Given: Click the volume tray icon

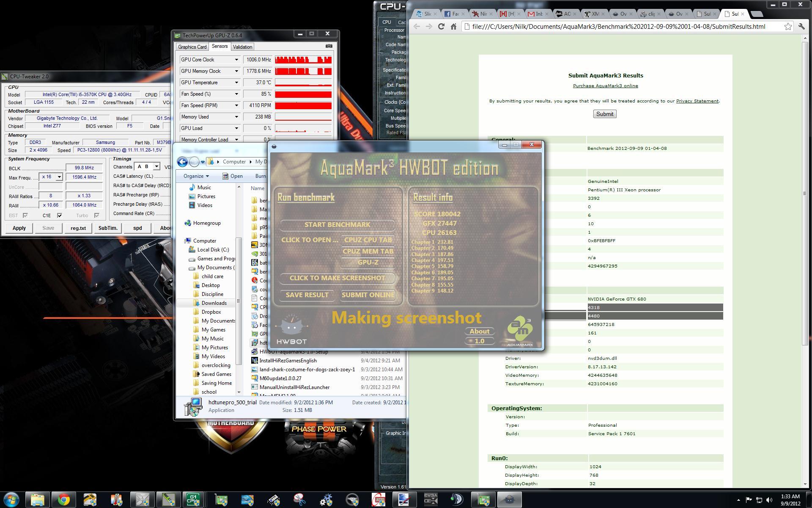Looking at the screenshot, I should pyautogui.click(x=769, y=500).
